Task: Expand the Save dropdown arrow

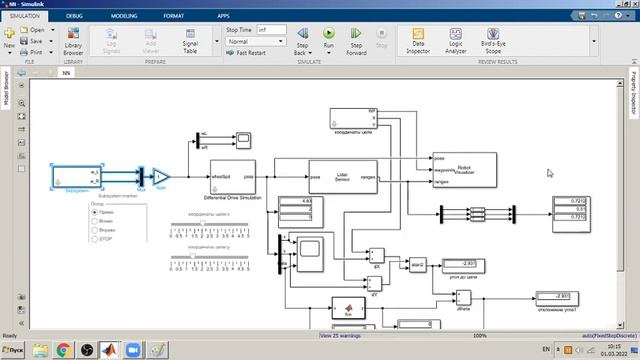Action: pyautogui.click(x=51, y=41)
